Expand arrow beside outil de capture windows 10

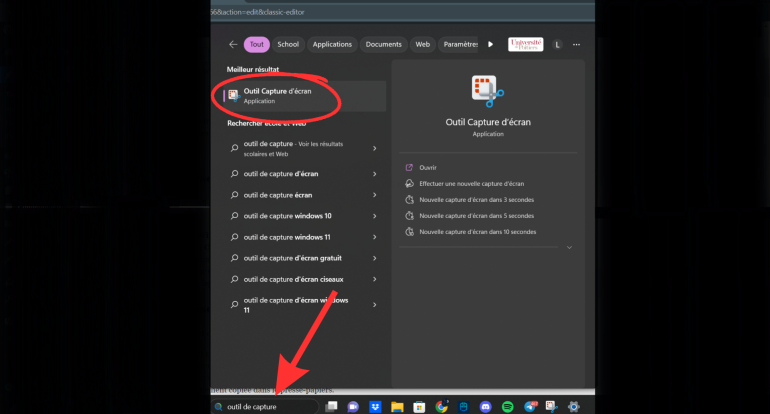pyautogui.click(x=375, y=216)
